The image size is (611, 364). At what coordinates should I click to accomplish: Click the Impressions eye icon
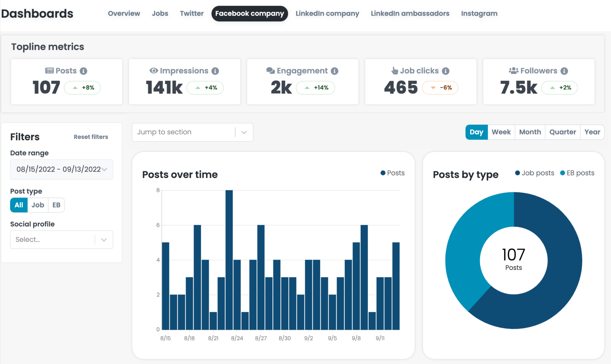[153, 71]
